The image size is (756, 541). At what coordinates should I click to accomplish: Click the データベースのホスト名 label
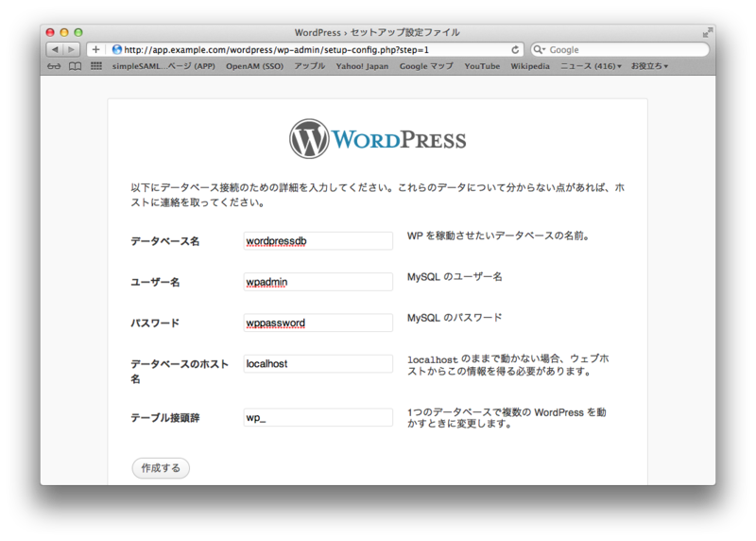pyautogui.click(x=180, y=372)
